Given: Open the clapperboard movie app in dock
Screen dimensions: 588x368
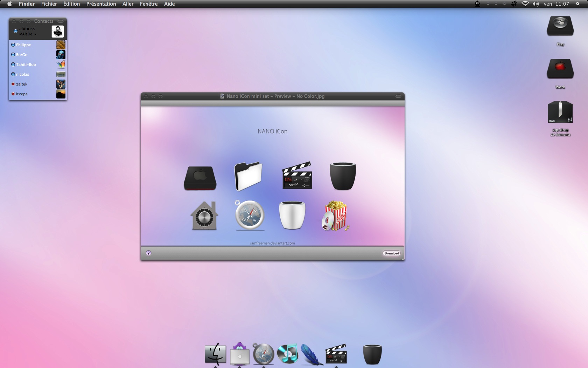Looking at the screenshot, I should click(336, 354).
